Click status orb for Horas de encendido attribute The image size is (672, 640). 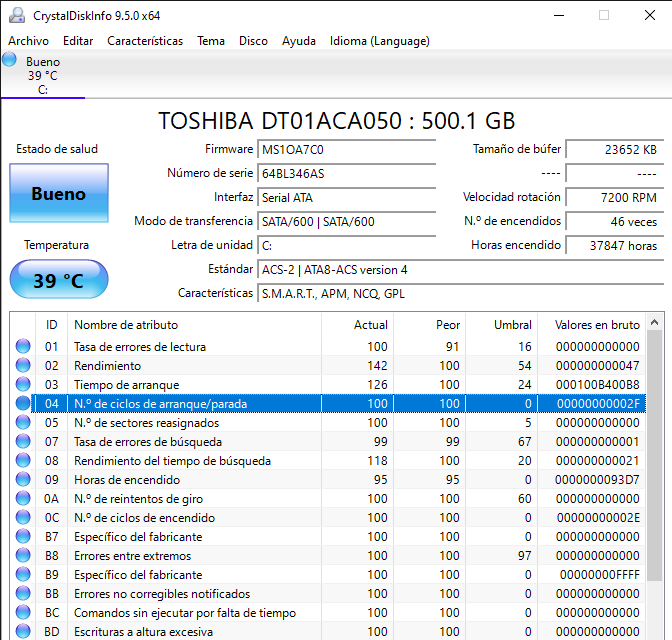coord(23,480)
